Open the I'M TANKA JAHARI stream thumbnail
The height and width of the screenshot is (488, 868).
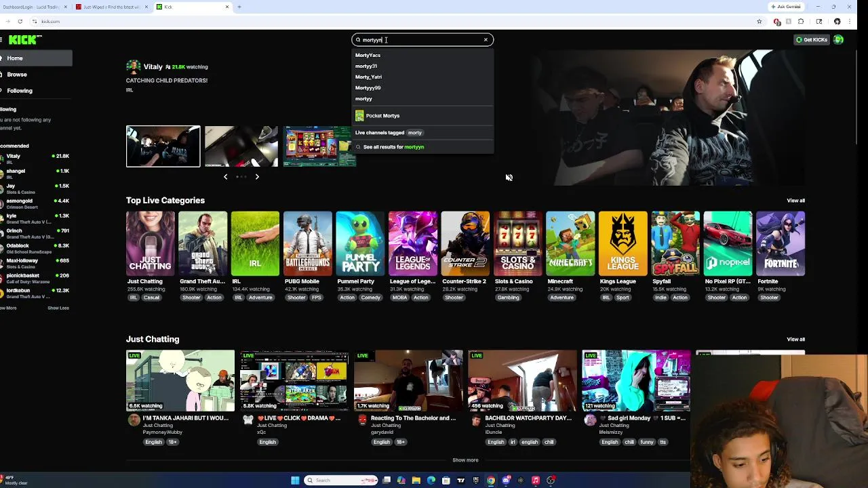(180, 381)
